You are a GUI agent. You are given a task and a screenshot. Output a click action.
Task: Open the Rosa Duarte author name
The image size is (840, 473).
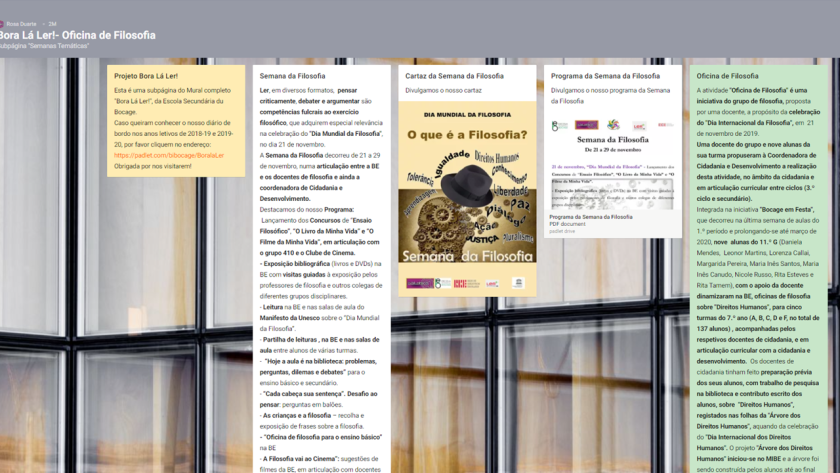click(20, 23)
